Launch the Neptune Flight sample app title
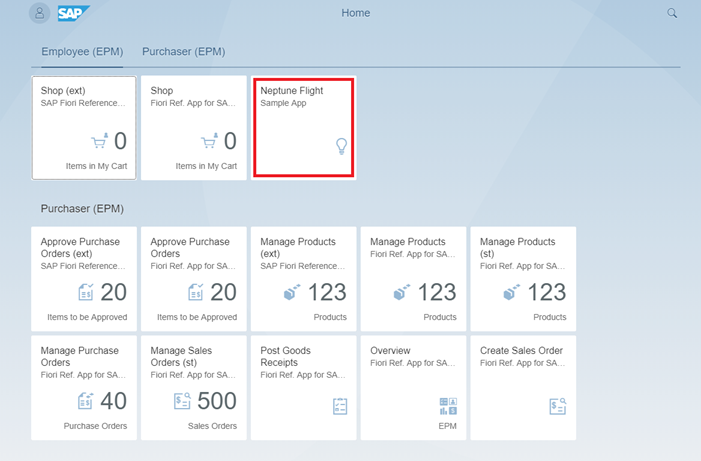Viewport: 701px width, 461px height. (291, 90)
